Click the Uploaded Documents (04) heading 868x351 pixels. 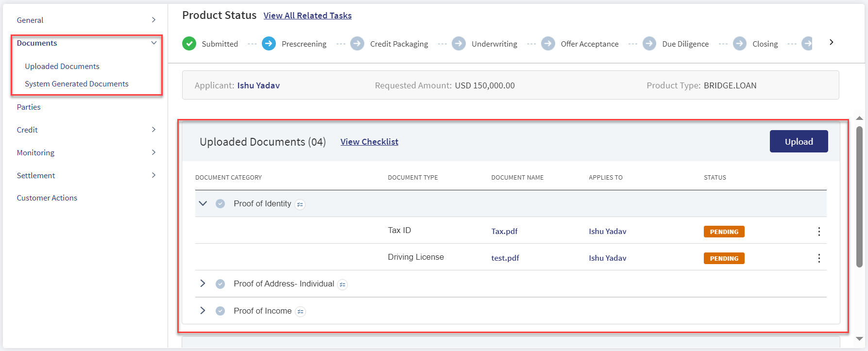tap(263, 142)
